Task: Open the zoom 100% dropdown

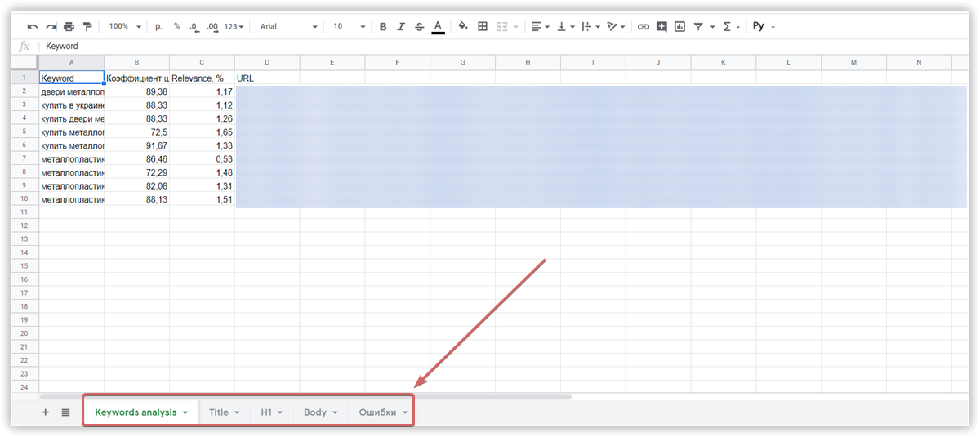Action: point(125,26)
